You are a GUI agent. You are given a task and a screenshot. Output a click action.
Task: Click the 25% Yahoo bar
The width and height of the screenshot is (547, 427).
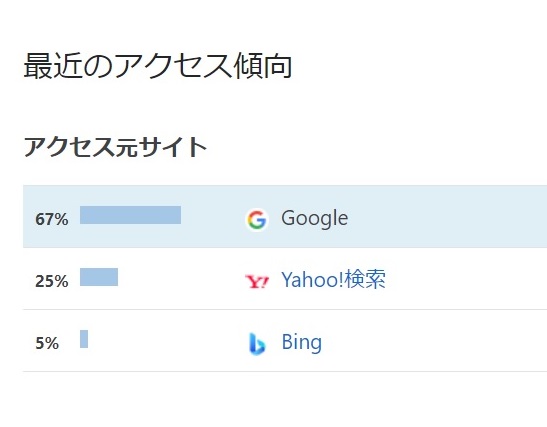click(x=99, y=277)
